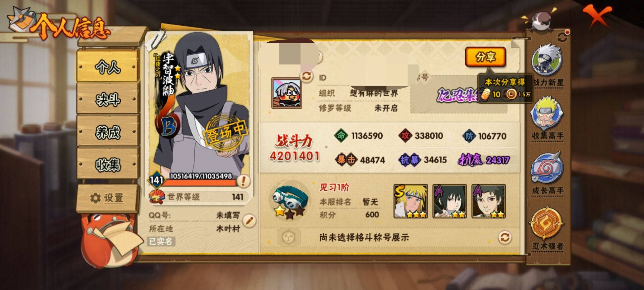Close the personal info panel with X
Screen dimensions: 644x290
[597, 16]
